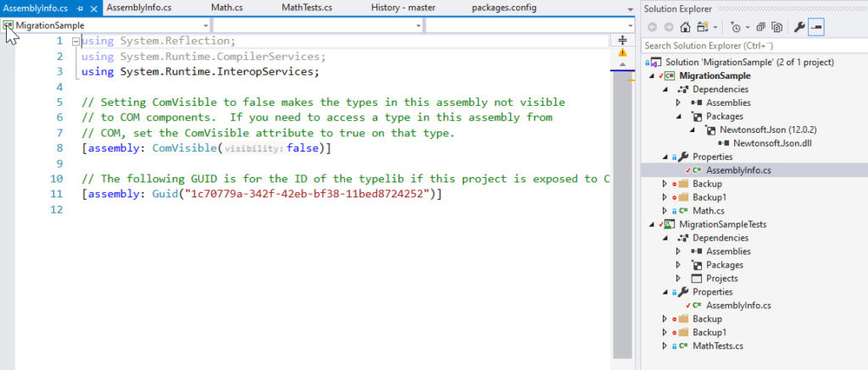The width and height of the screenshot is (868, 370).
Task: Toggle the Show All Files icon
Action: pos(776,27)
